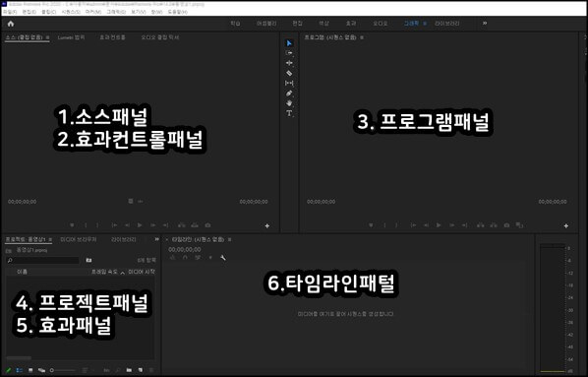Select the Ripple Edit tool

click(289, 63)
